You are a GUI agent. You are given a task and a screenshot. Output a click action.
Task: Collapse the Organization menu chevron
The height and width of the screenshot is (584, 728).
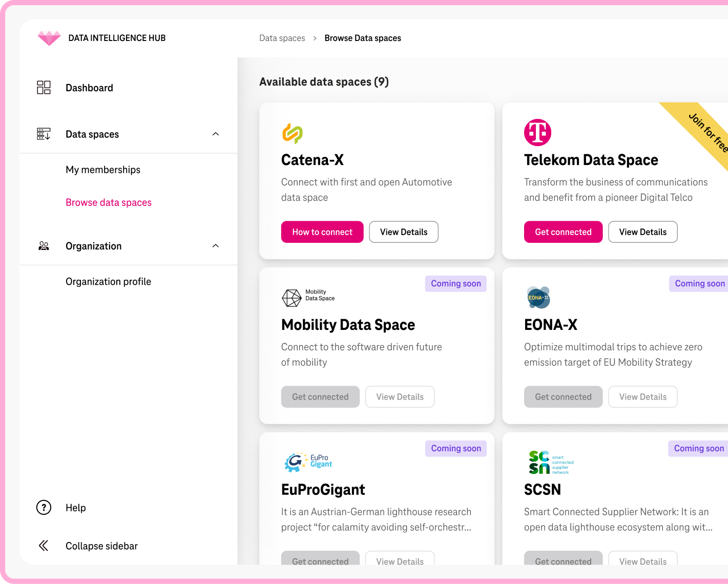pyautogui.click(x=216, y=246)
